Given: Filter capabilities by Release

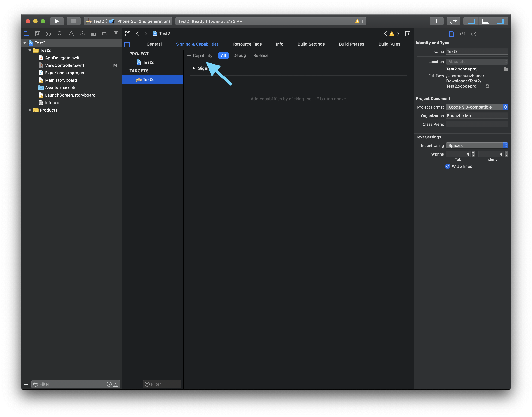Looking at the screenshot, I should [261, 56].
